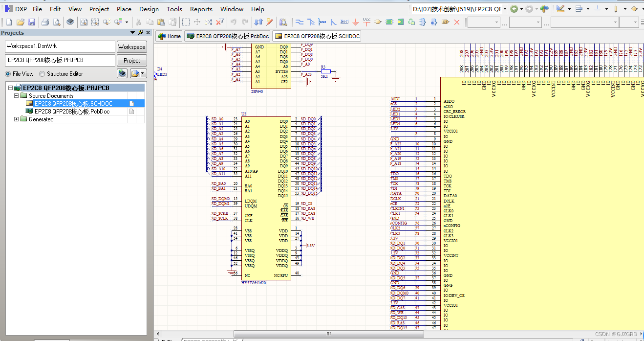The image size is (644, 341).
Task: Toggle pinning of the Projects panel
Action: click(142, 32)
